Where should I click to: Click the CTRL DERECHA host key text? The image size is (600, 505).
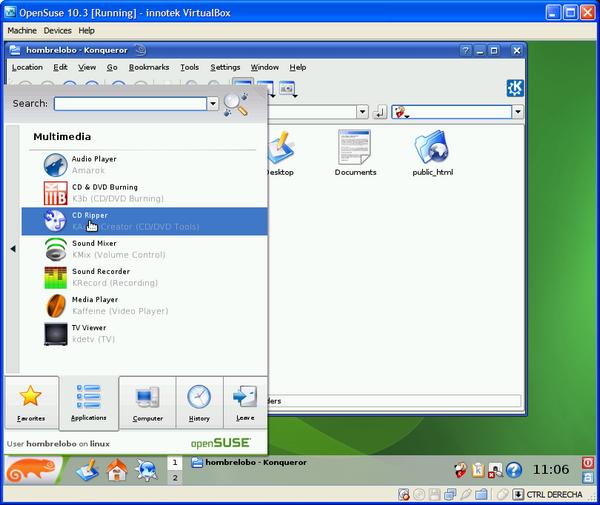click(x=554, y=495)
